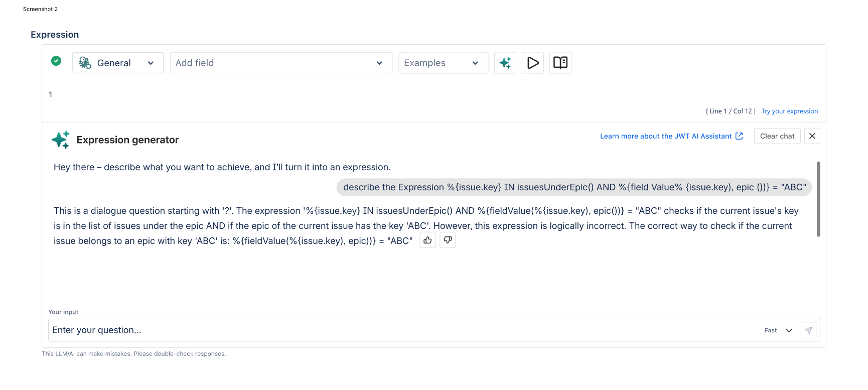Click Try your expression link
This screenshot has width=868, height=390.
(790, 111)
